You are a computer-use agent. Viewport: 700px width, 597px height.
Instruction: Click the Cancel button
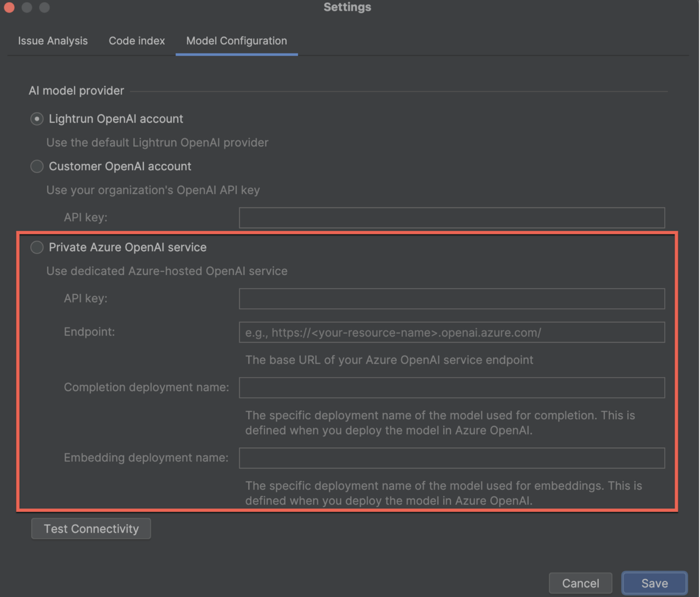coord(580,583)
